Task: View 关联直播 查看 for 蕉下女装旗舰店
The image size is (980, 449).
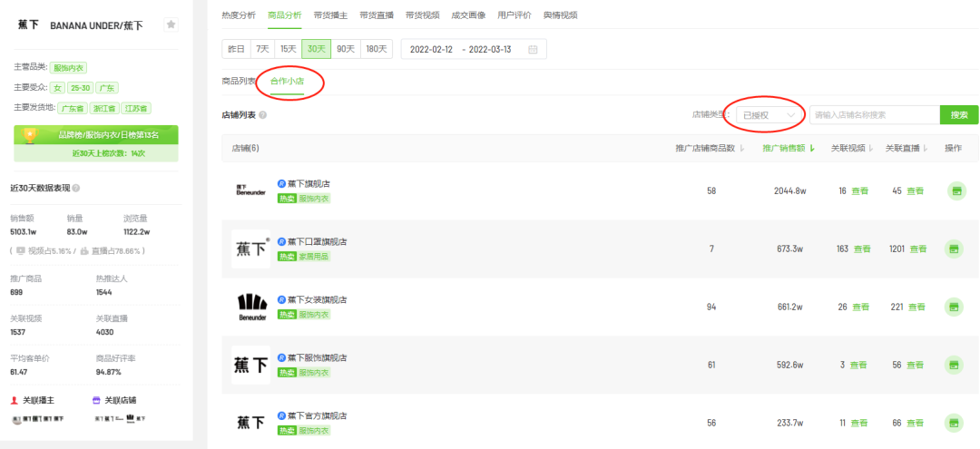Action: [916, 307]
